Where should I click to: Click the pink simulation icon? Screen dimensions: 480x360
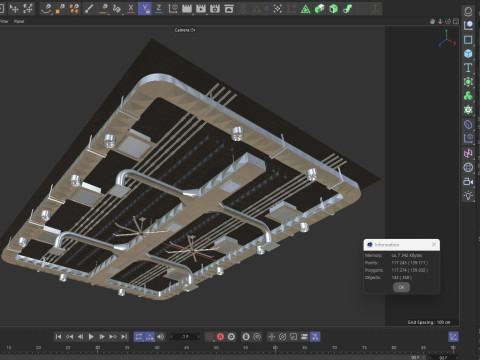468,153
